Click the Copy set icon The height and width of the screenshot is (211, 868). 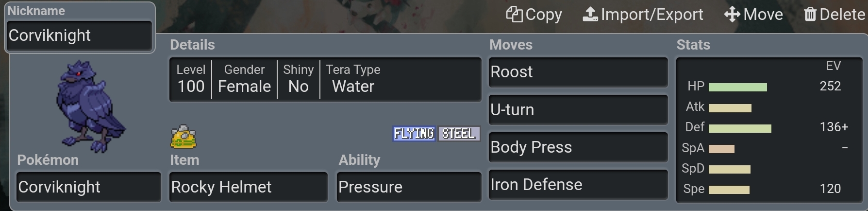[x=514, y=15]
